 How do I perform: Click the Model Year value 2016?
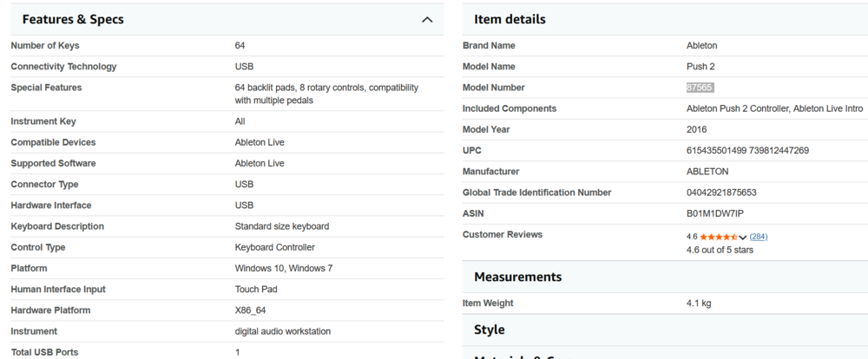tap(696, 129)
